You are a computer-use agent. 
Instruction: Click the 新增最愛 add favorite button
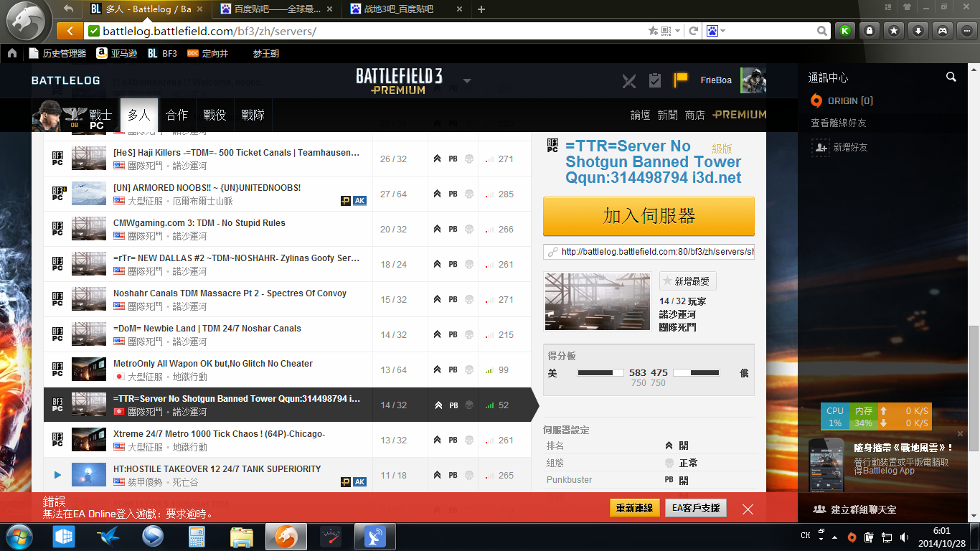point(688,281)
